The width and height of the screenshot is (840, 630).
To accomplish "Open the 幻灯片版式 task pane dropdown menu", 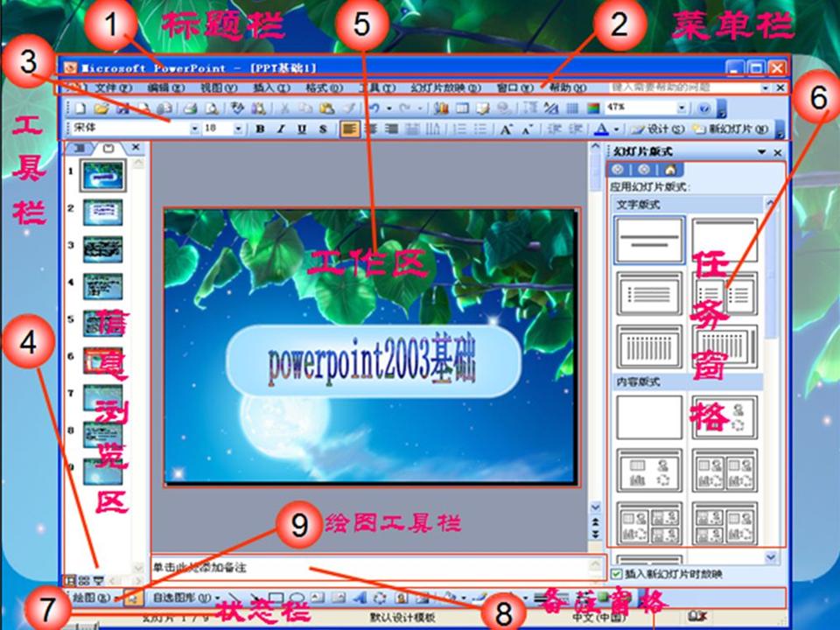I will coord(762,152).
